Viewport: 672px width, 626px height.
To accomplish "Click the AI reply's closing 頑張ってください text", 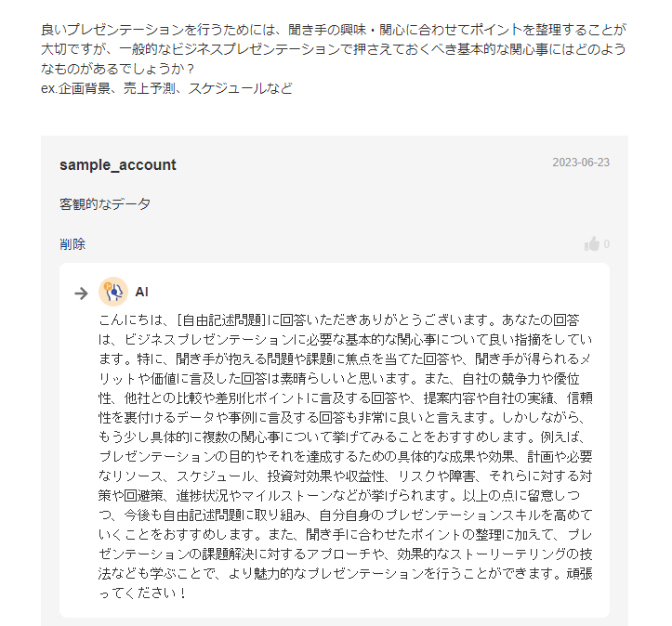I will point(142,592).
